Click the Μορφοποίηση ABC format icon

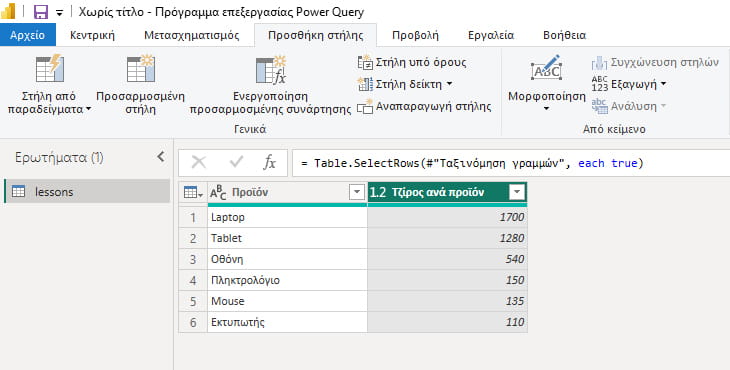coord(547,68)
